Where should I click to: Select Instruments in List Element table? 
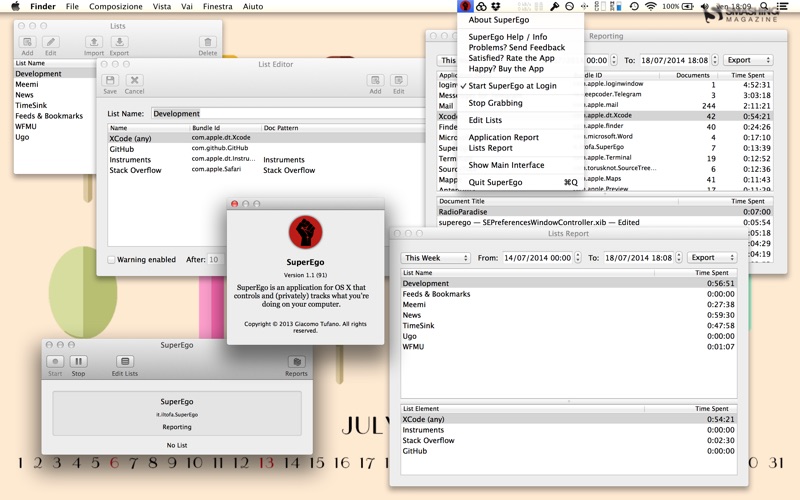point(568,430)
